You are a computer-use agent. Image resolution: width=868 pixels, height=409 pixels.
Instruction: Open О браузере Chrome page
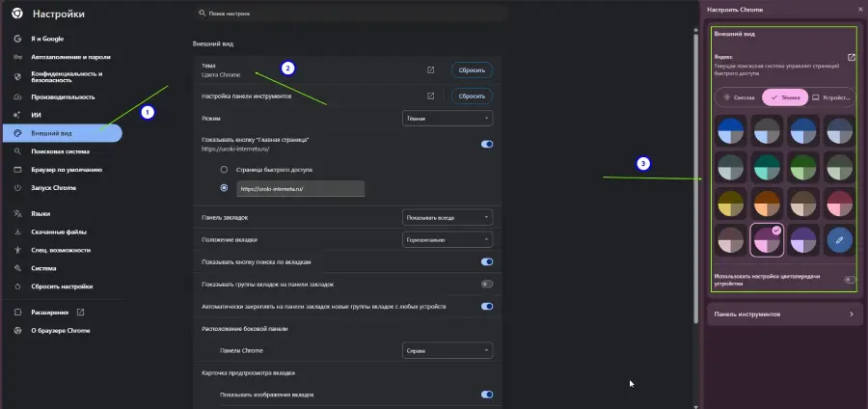pyautogui.click(x=62, y=331)
